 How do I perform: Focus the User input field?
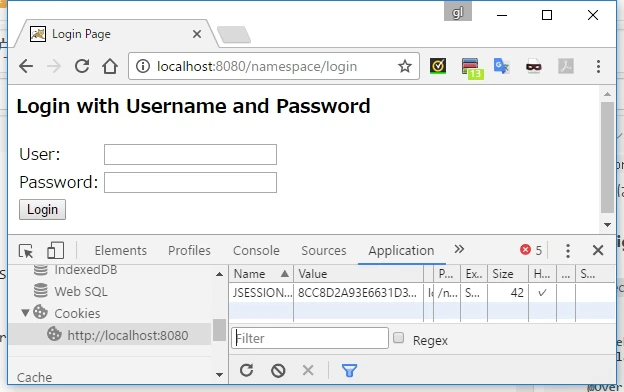[x=190, y=154]
